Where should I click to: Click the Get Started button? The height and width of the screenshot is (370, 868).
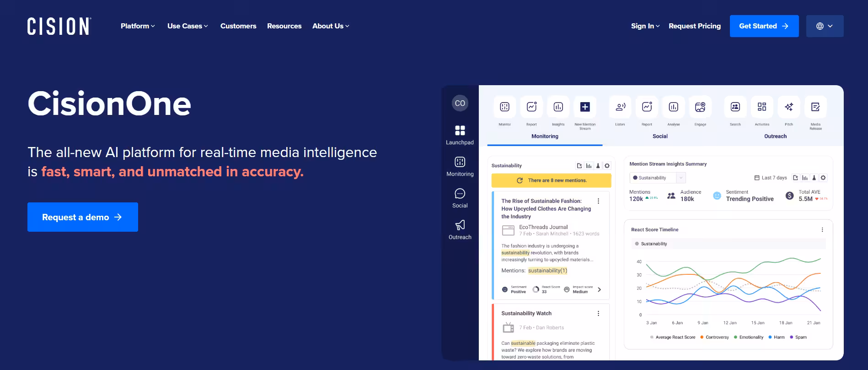pos(764,26)
